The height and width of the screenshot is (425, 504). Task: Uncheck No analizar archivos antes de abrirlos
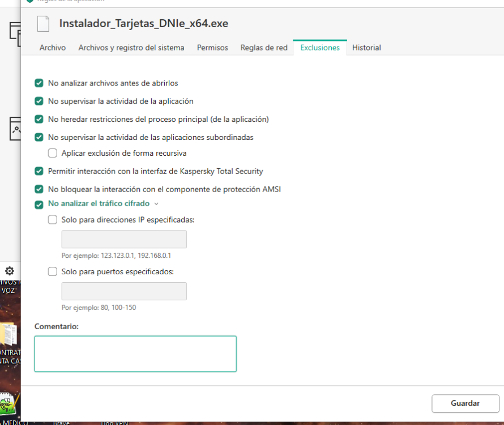39,83
